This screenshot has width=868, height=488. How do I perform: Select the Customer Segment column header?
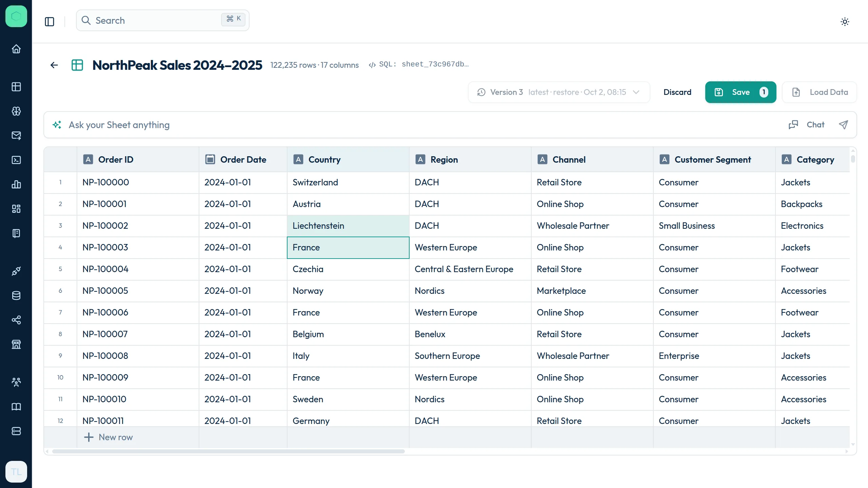[714, 159]
